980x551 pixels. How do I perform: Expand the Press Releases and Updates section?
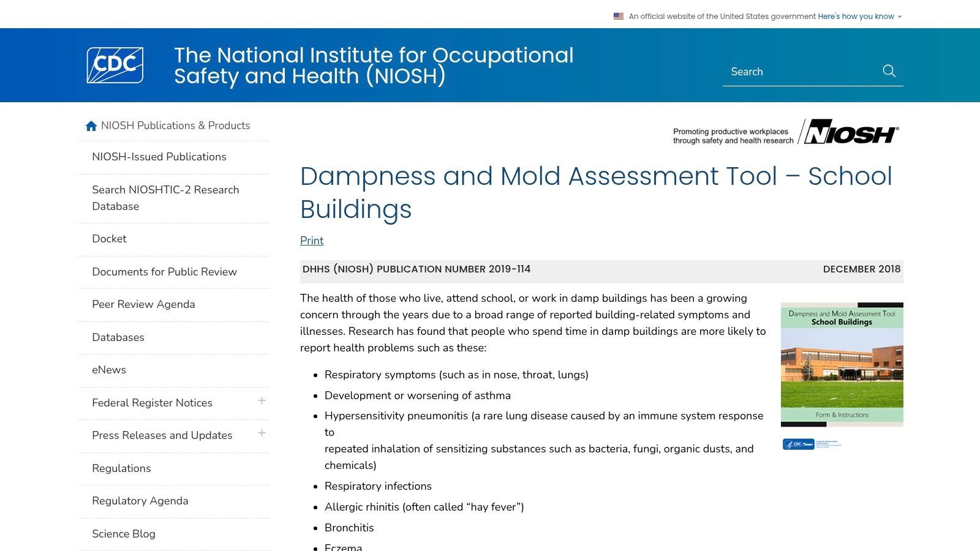(262, 433)
